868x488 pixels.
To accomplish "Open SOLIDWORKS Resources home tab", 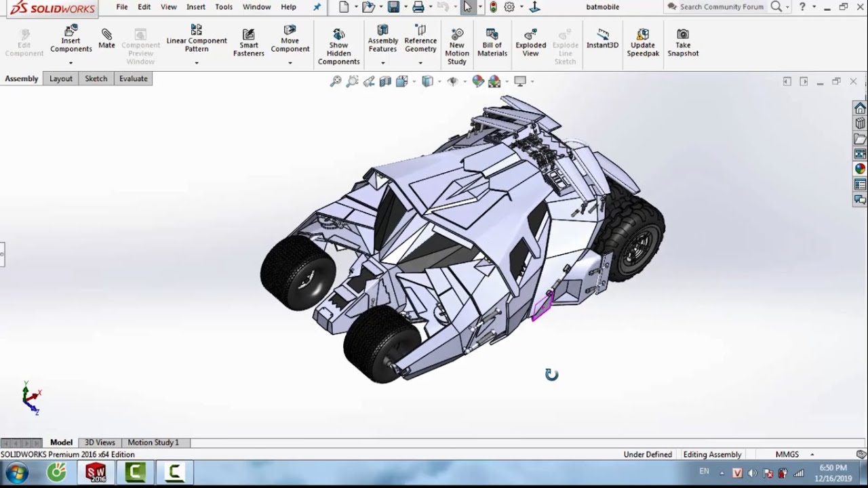I will (x=860, y=108).
